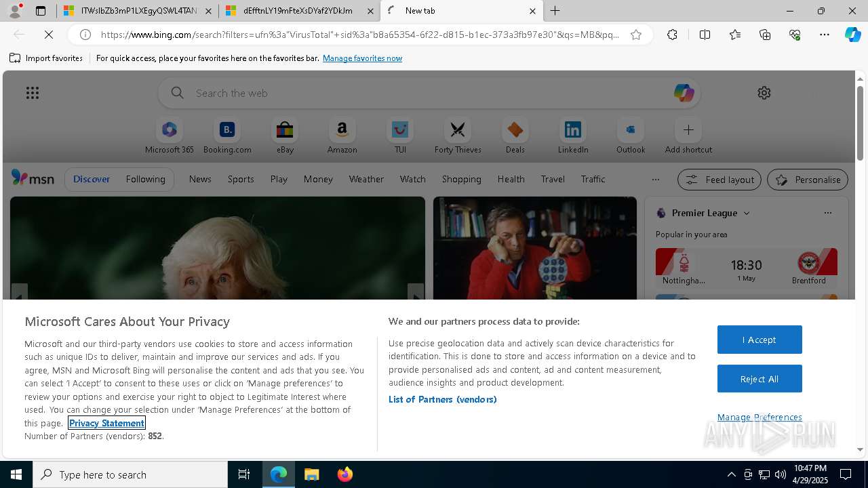Toggle split screen icon
The image size is (868, 488).
(705, 35)
